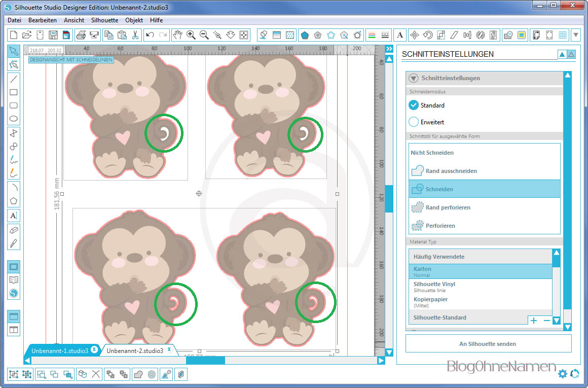This screenshot has width=588, height=388.
Task: Expand the toolbar overflow dropdown arrow
Action: click(x=576, y=35)
